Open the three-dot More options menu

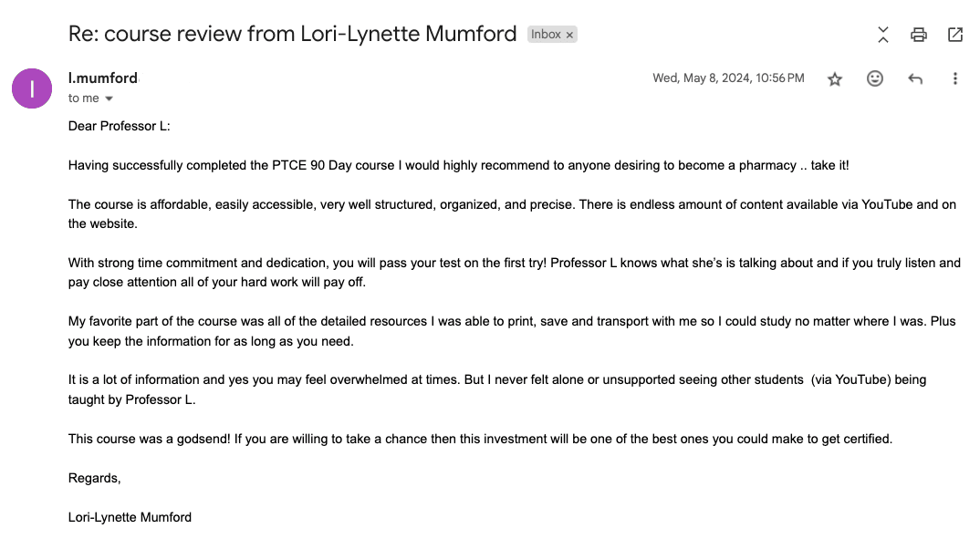coord(955,79)
